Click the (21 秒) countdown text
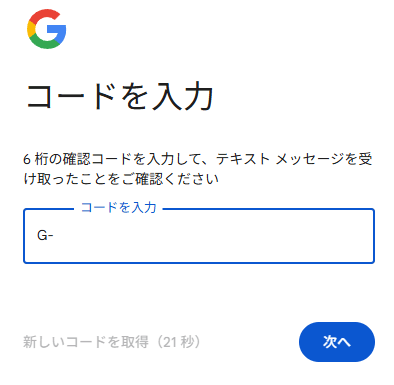 pyautogui.click(x=178, y=342)
